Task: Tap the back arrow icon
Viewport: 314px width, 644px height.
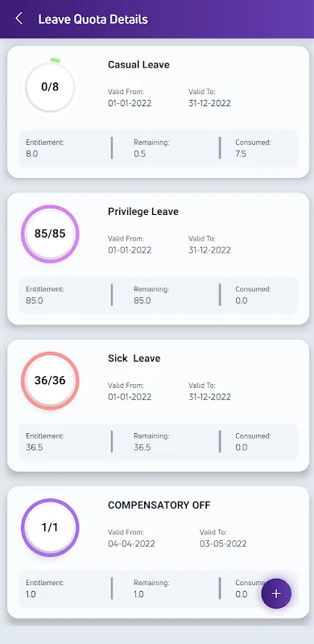Action: point(19,19)
